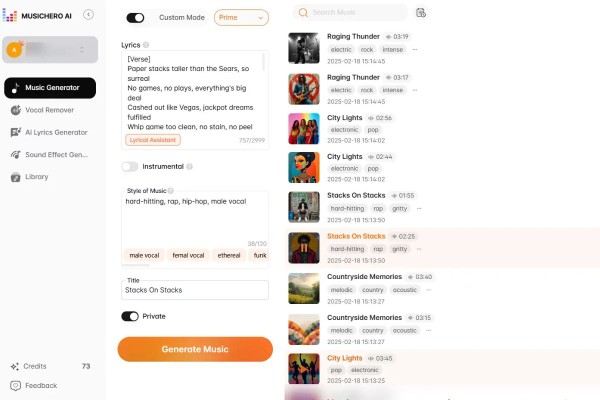Expand the account switcher in sidebar
600x400 pixels.
(x=50, y=50)
